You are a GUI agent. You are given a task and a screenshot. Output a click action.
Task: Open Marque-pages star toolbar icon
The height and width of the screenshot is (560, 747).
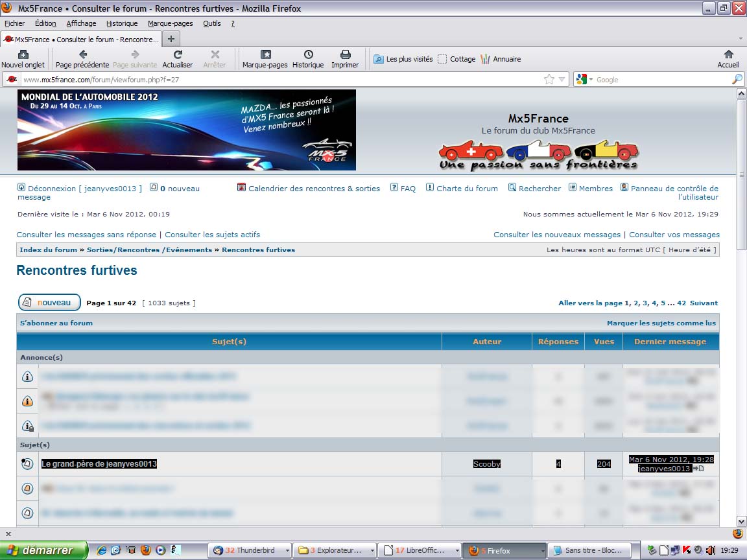pyautogui.click(x=265, y=55)
